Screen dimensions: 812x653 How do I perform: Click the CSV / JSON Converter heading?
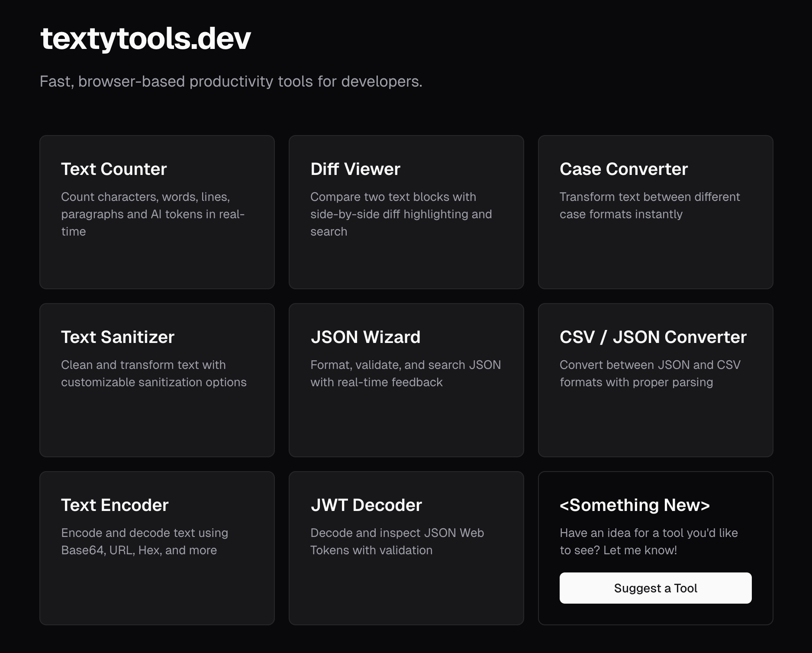[x=653, y=337]
